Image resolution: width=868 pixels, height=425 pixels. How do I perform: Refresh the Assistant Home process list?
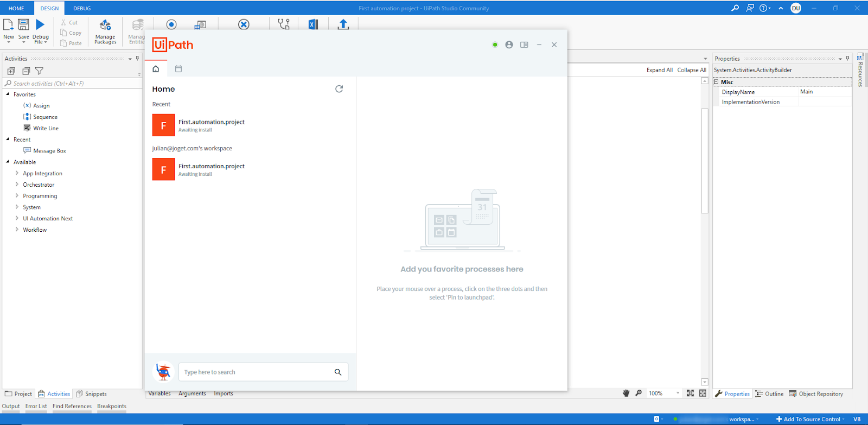click(x=339, y=89)
